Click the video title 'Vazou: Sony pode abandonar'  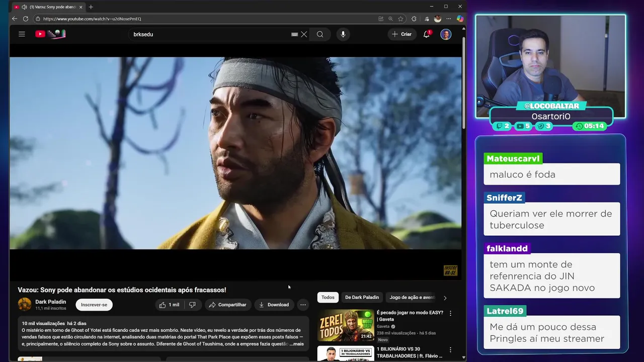(x=122, y=290)
